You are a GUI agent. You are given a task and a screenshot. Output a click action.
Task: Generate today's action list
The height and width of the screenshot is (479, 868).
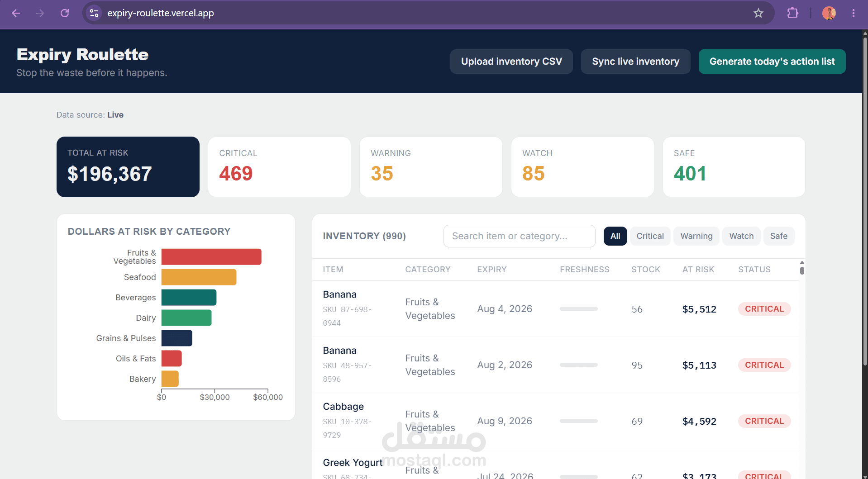[772, 62]
